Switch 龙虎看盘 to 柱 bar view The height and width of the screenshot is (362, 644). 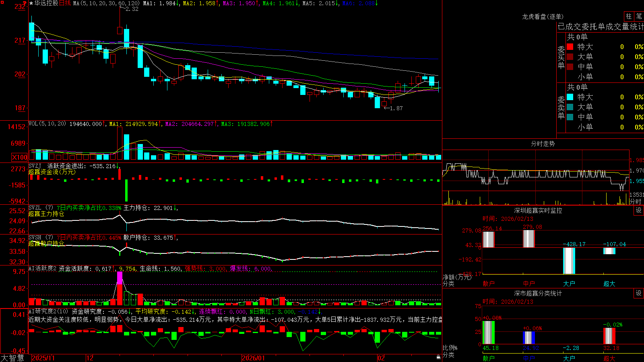[x=629, y=16]
